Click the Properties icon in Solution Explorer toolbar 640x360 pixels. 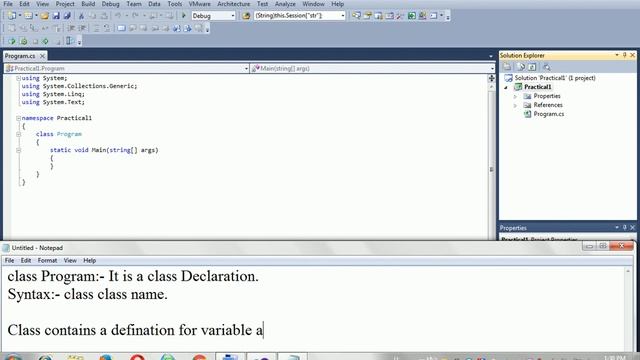point(507,67)
